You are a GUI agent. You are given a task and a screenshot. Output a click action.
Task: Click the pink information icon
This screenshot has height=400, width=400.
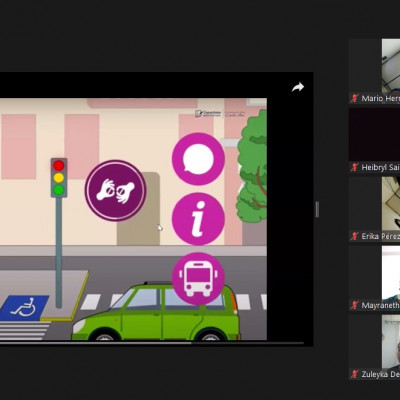pyautogui.click(x=198, y=219)
